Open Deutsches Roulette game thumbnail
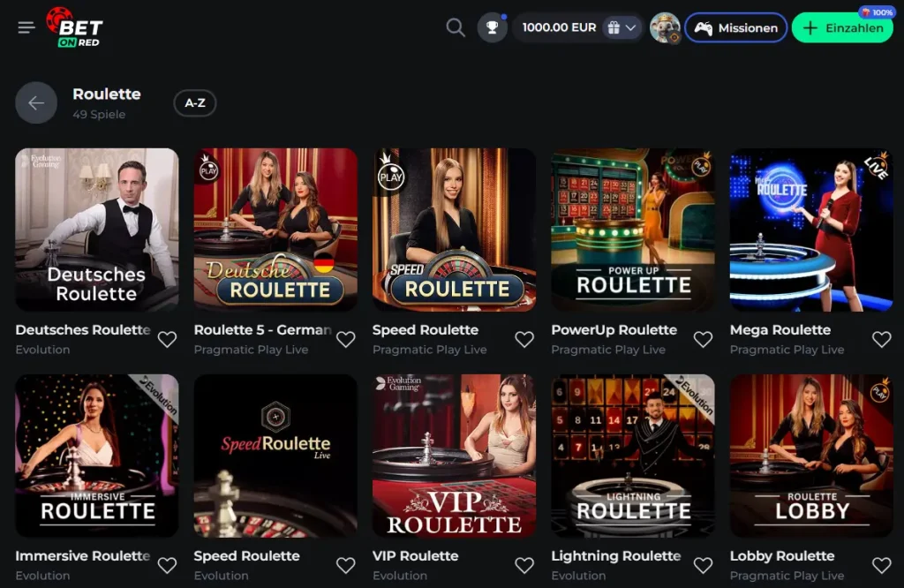This screenshot has height=588, width=904. tap(97, 230)
